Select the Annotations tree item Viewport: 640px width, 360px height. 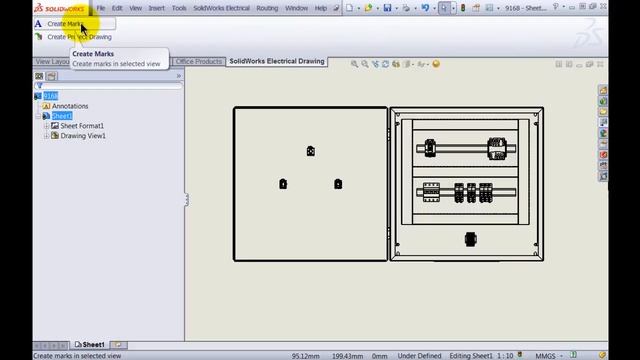(70, 106)
